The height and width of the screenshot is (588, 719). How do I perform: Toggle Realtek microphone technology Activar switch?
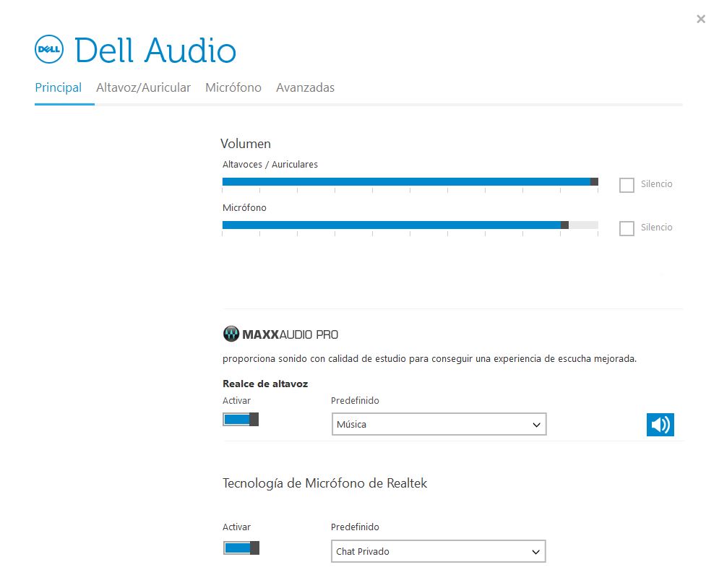(241, 548)
